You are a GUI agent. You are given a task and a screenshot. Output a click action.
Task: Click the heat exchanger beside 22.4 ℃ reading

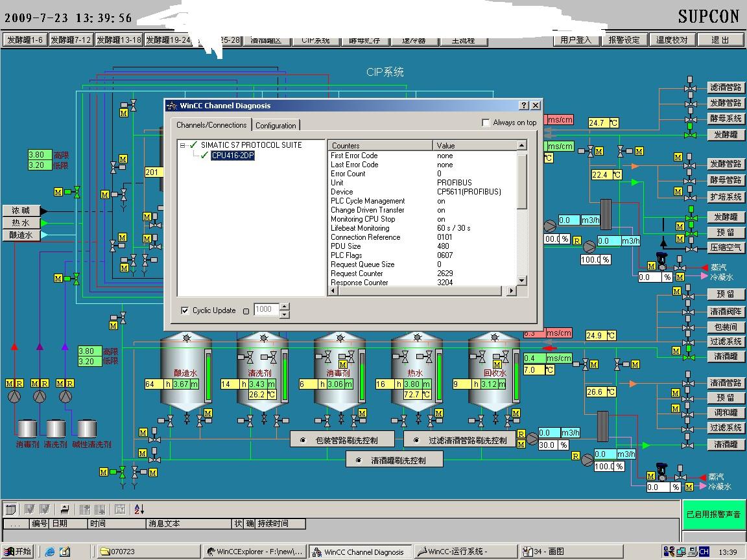click(x=606, y=215)
